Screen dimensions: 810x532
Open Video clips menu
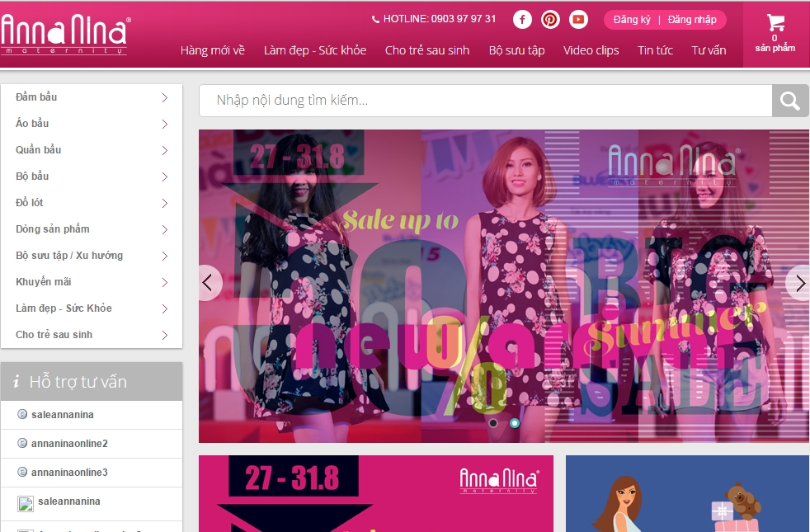pos(591,50)
